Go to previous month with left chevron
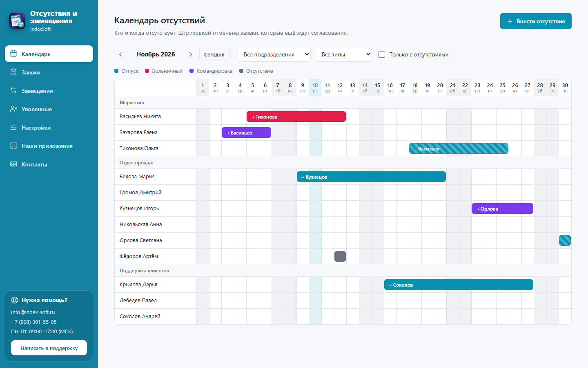 tap(120, 54)
